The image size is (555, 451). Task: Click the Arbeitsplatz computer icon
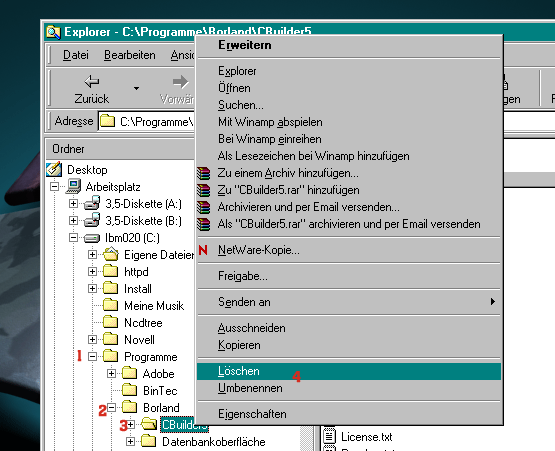click(x=73, y=186)
